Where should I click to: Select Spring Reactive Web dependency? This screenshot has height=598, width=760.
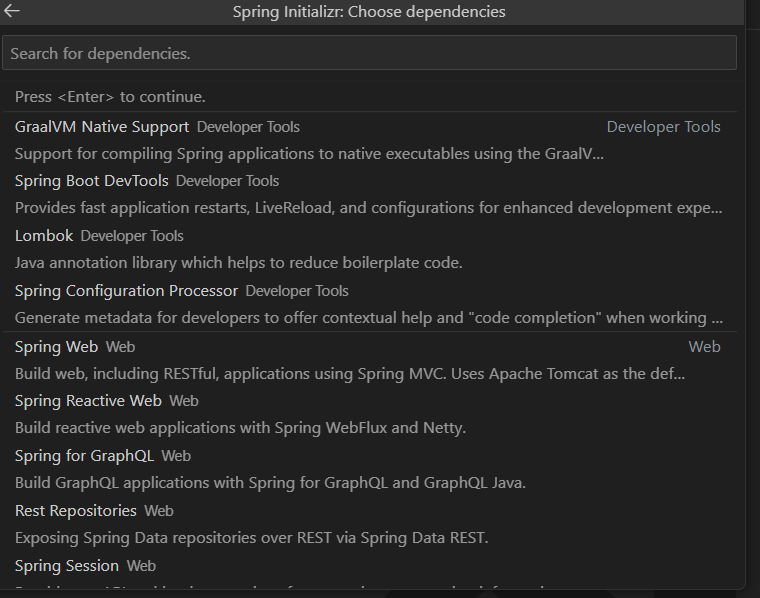pos(369,414)
